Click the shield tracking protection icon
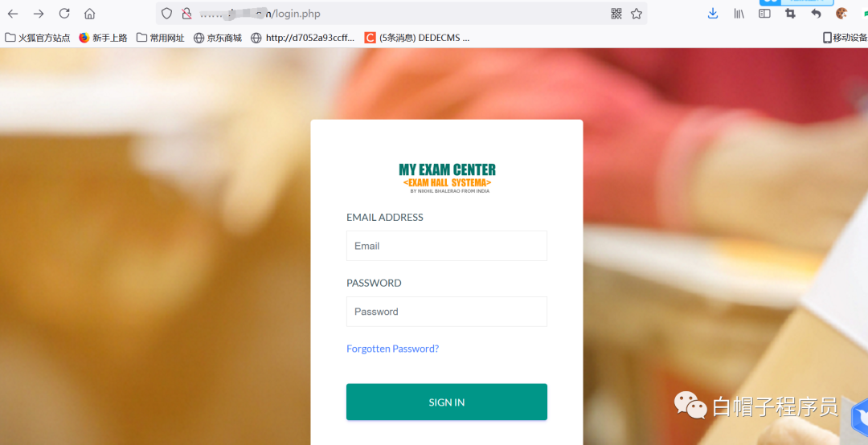This screenshot has width=868, height=445. pos(166,14)
